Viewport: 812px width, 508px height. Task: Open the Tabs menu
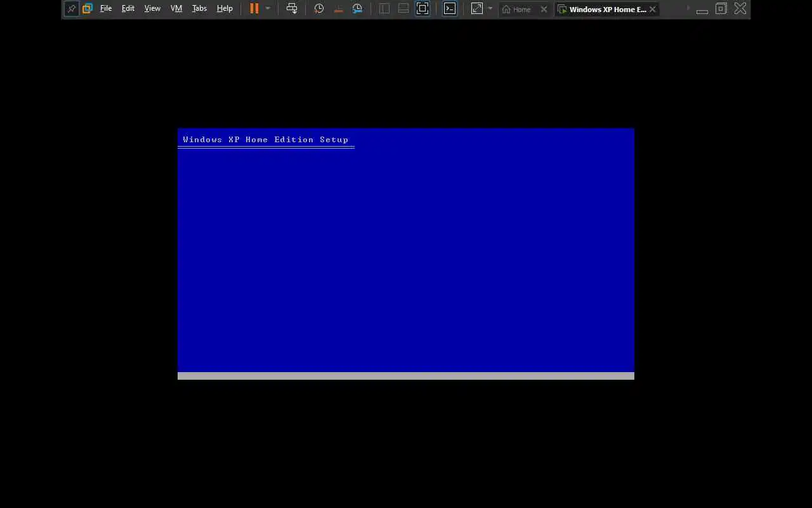pos(199,9)
